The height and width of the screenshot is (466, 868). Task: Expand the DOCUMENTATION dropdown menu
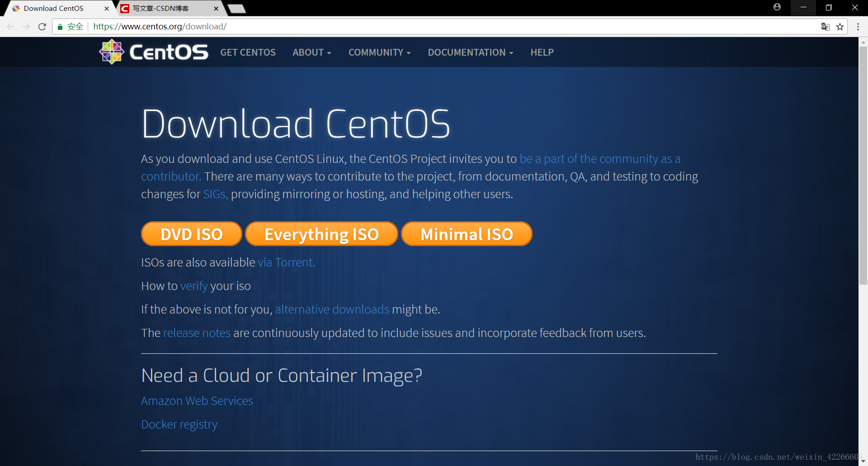[471, 52]
